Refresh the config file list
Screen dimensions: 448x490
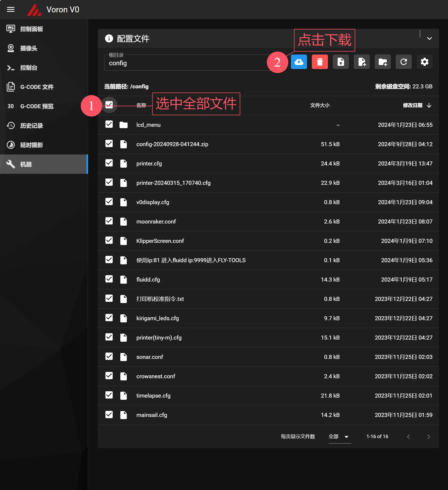[x=403, y=62]
